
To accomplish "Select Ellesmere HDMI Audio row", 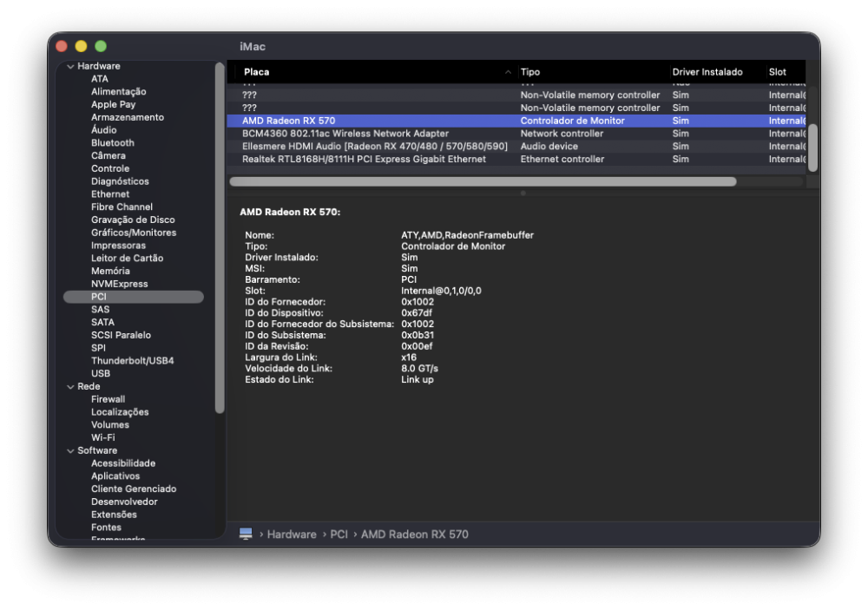I will coord(516,146).
